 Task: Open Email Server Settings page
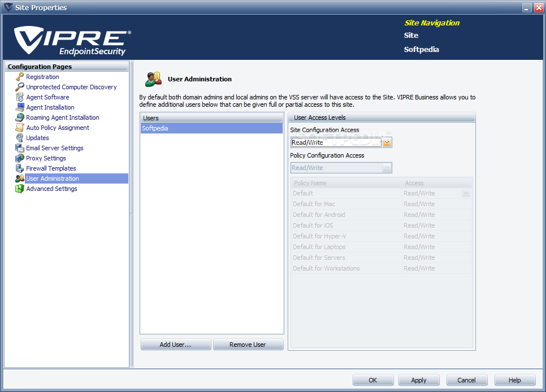[x=55, y=148]
